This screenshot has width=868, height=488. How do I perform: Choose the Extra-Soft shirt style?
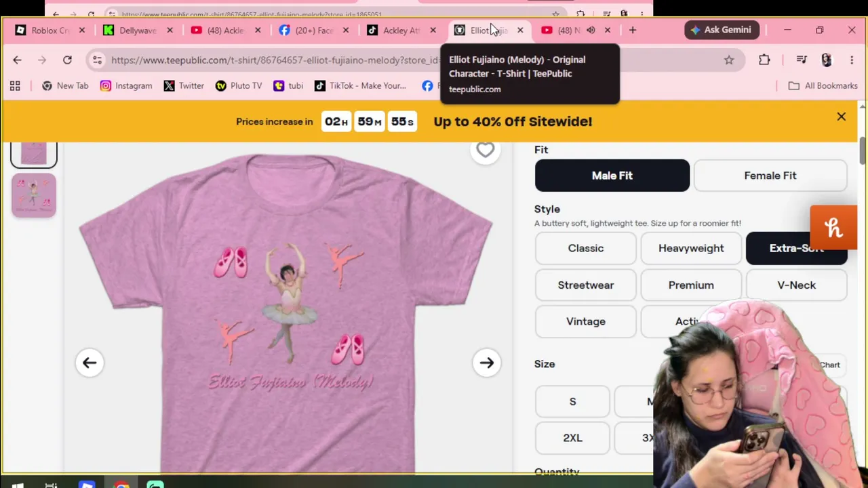coord(796,248)
